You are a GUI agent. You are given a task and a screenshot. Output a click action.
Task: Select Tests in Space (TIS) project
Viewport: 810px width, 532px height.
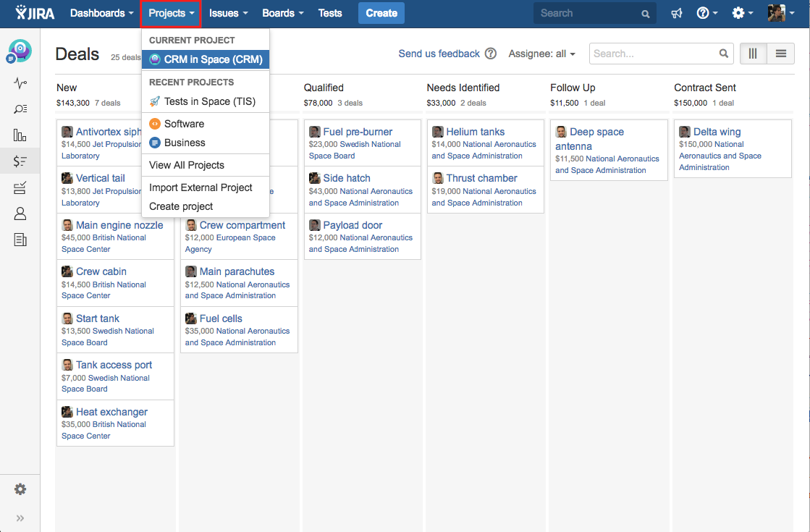tap(206, 101)
